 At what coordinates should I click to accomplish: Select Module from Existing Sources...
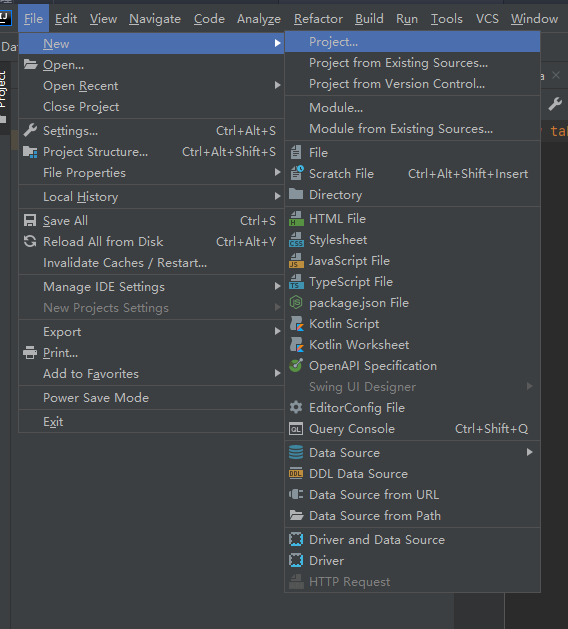(x=412, y=129)
